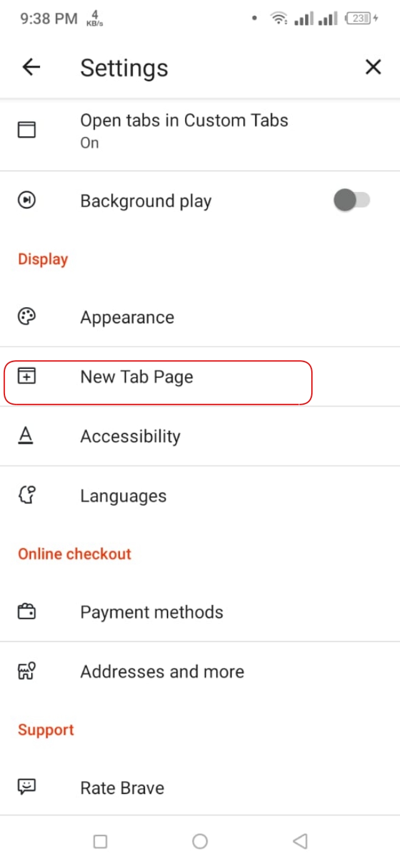Enable the Background play toggle

click(351, 200)
